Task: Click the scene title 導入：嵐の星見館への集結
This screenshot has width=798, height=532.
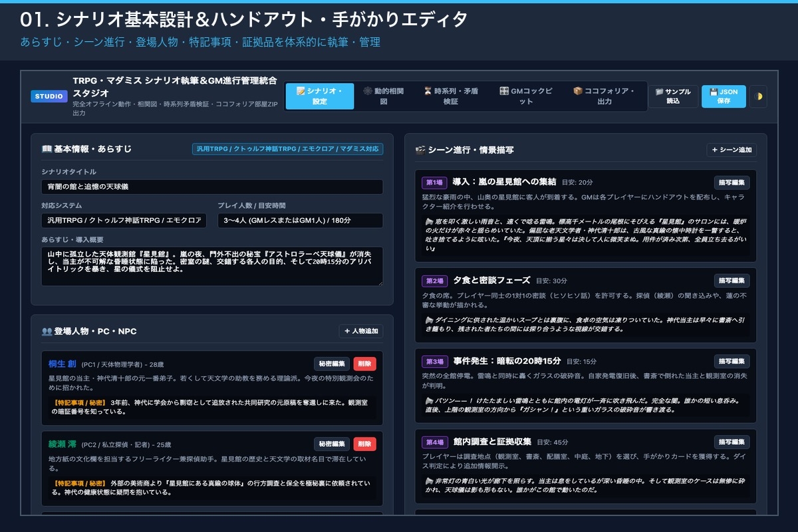Action: click(505, 182)
